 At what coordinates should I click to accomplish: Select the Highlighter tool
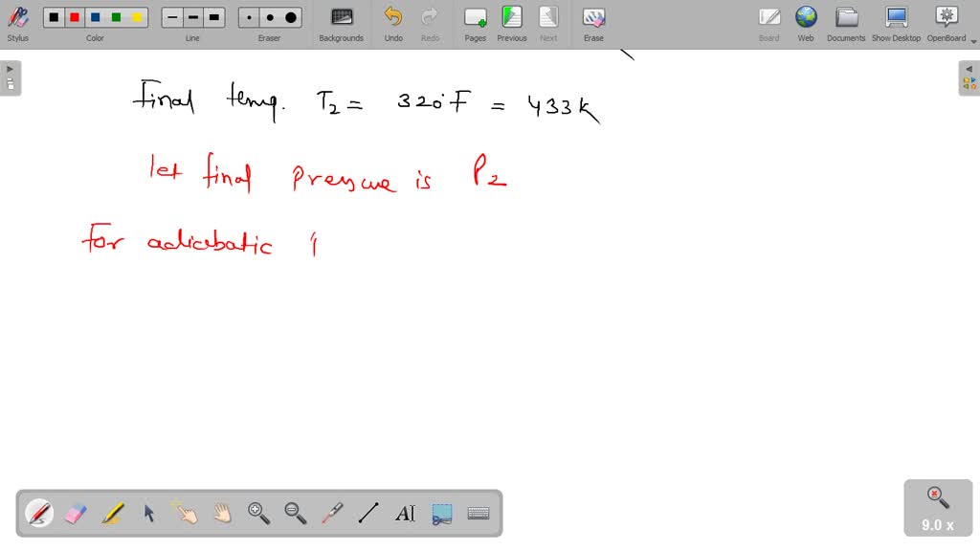tap(113, 514)
